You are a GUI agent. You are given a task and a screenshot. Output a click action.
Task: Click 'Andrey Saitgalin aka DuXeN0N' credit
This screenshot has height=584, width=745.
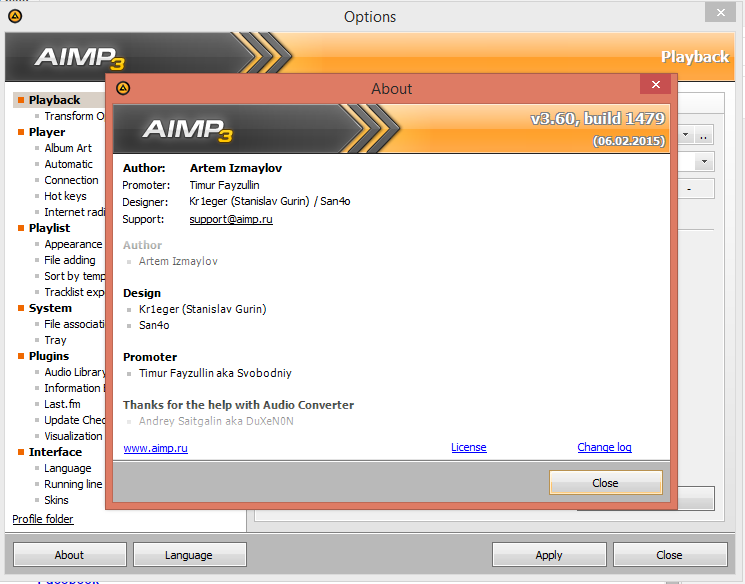tap(216, 421)
